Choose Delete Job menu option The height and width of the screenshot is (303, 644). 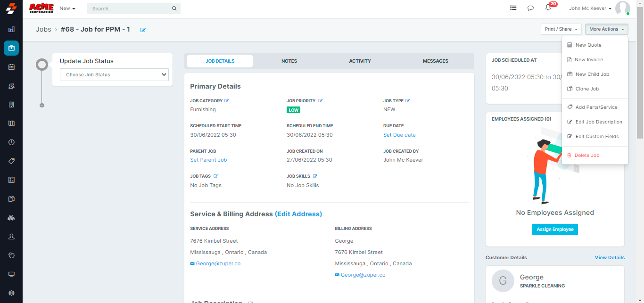click(586, 155)
